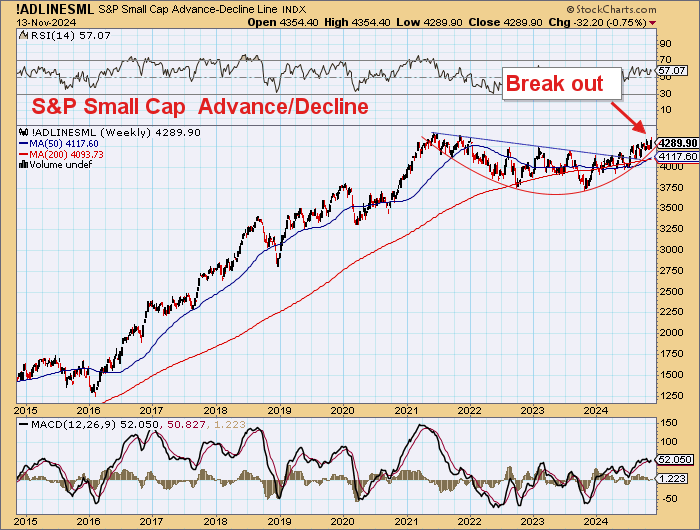Select the red MA(200) line swatch

pyautogui.click(x=24, y=154)
